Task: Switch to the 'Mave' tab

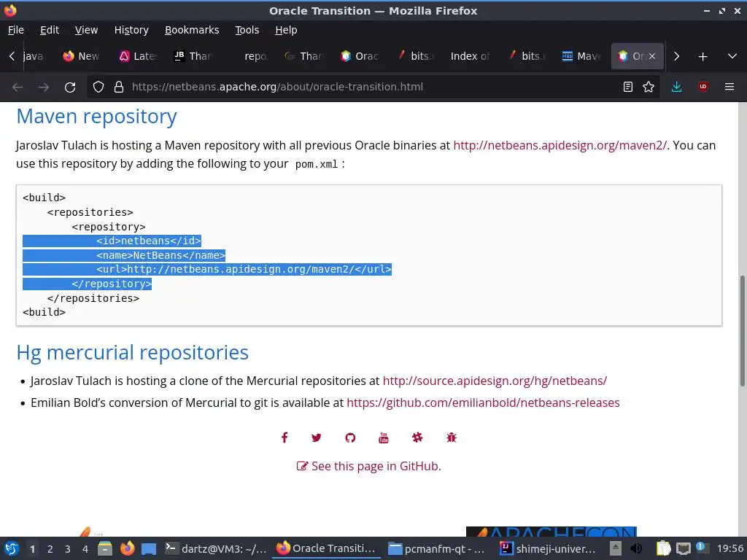Action: click(581, 56)
